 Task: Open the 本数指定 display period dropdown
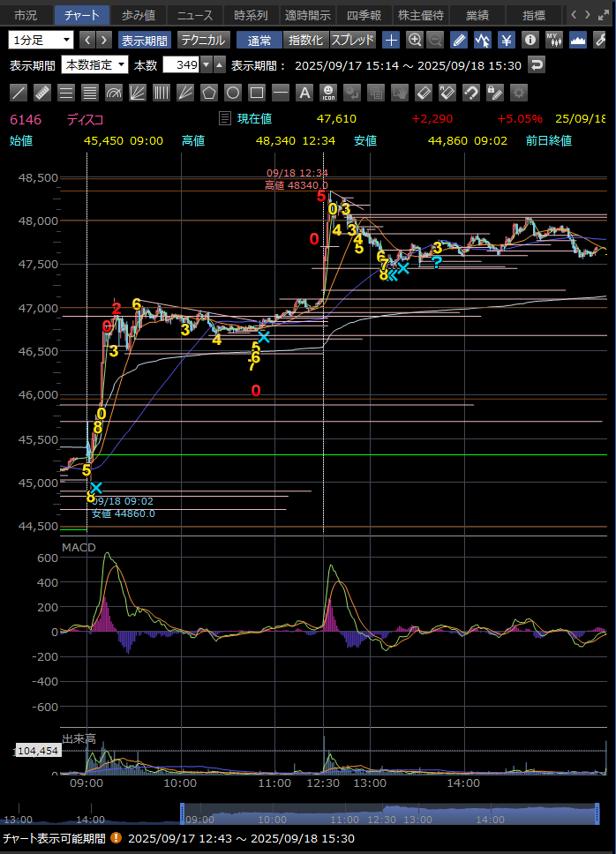pos(93,65)
